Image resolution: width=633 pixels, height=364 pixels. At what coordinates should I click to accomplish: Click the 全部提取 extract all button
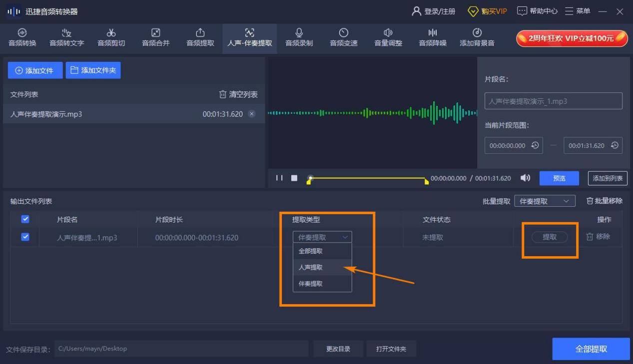(591, 349)
